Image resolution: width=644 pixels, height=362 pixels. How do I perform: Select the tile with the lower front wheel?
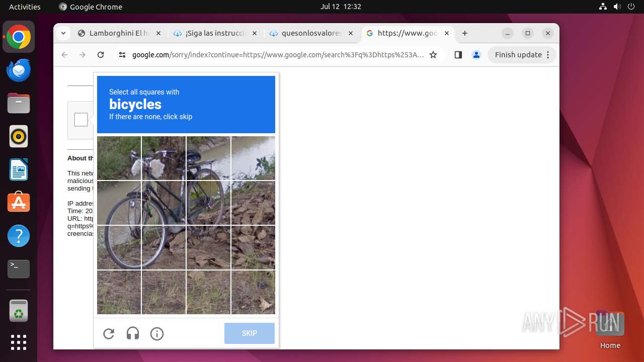pos(119,247)
